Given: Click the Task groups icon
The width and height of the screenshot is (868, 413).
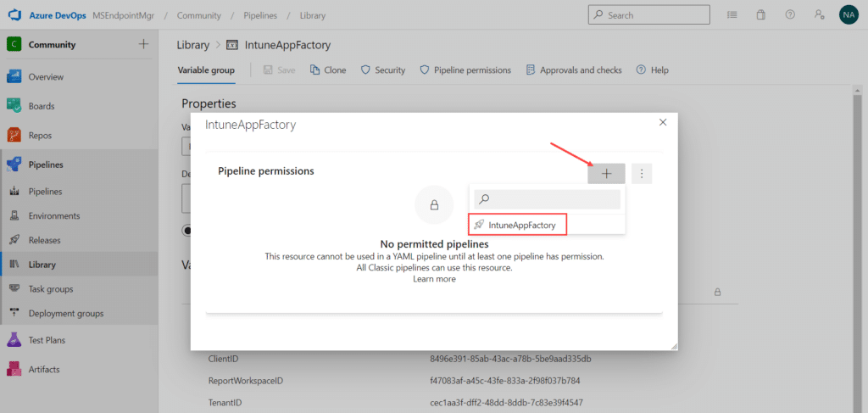Looking at the screenshot, I should coord(15,289).
